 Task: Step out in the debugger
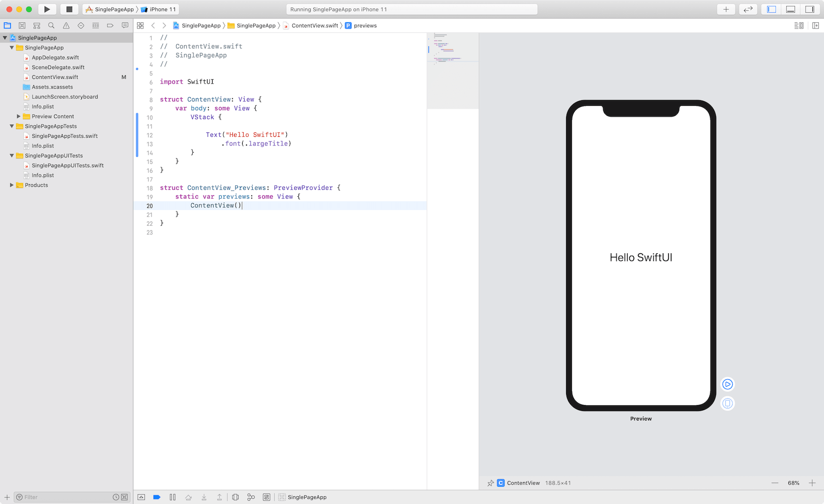pos(220,497)
